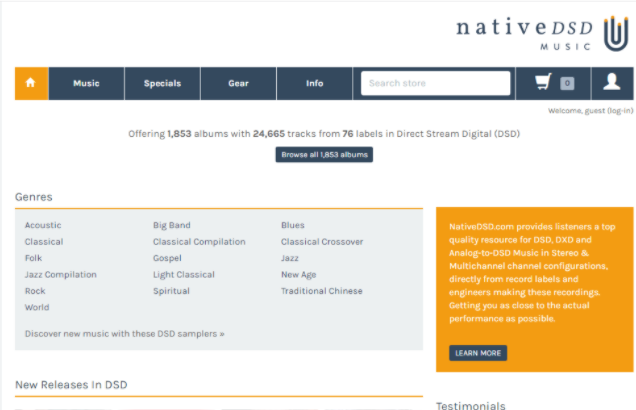This screenshot has height=410, width=636.
Task: Open the shopping cart icon
Action: [x=543, y=82]
